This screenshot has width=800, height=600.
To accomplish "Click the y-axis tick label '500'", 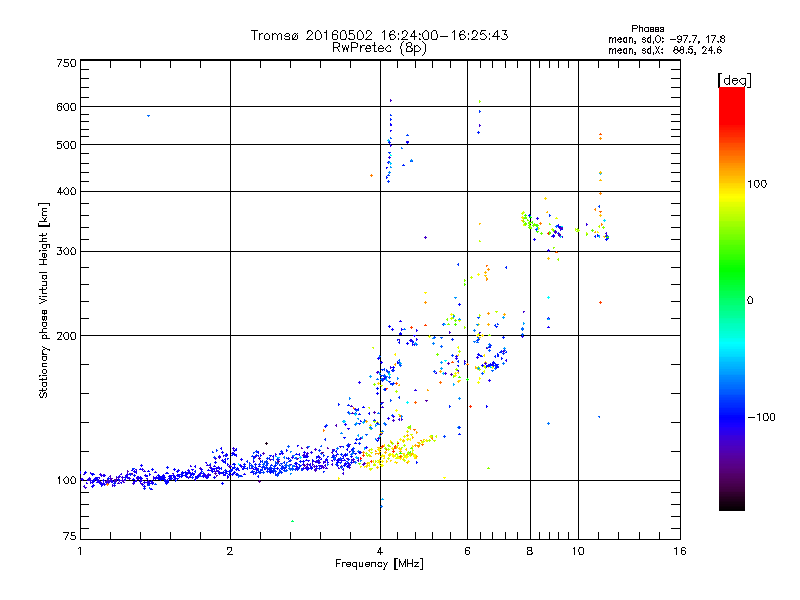I will coord(66,145).
